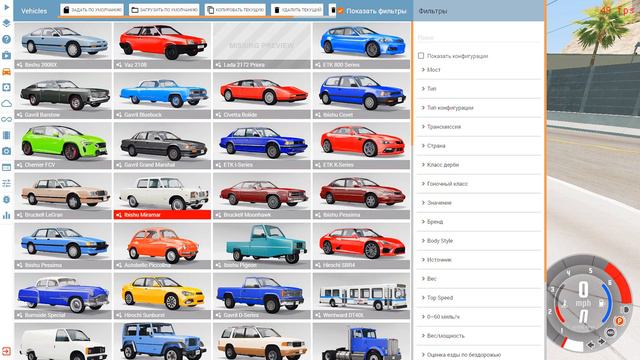Image resolution: width=640 pixels, height=360 pixels.
Task: Click the search field in Фильтры panel
Action: 478,38
